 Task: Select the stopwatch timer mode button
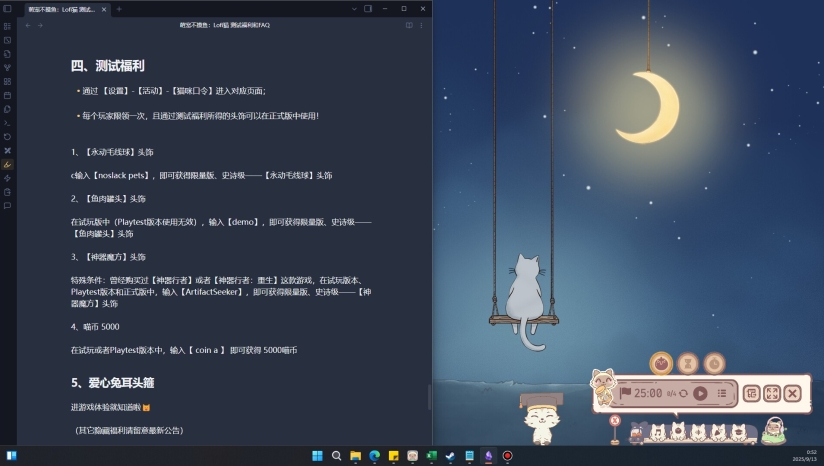pyautogui.click(x=714, y=363)
